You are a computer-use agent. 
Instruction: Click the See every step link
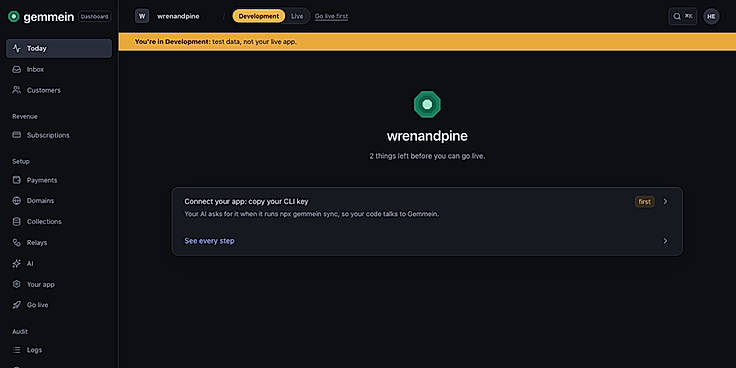coord(209,241)
